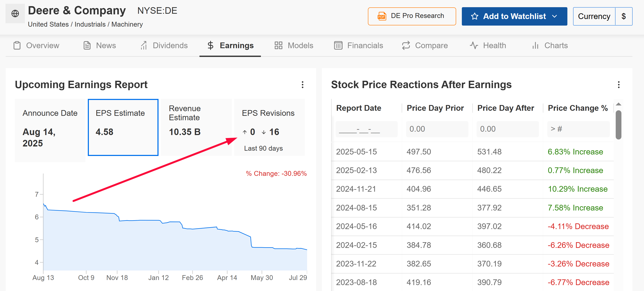Sort by Price Day After column header
644x291 pixels.
tap(506, 108)
